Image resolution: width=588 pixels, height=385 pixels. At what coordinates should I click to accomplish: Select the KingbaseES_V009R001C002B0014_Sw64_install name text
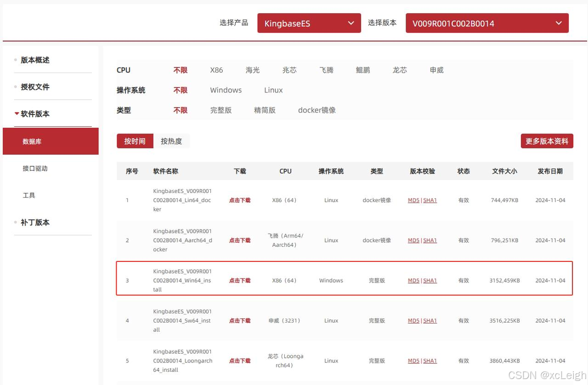tap(182, 321)
